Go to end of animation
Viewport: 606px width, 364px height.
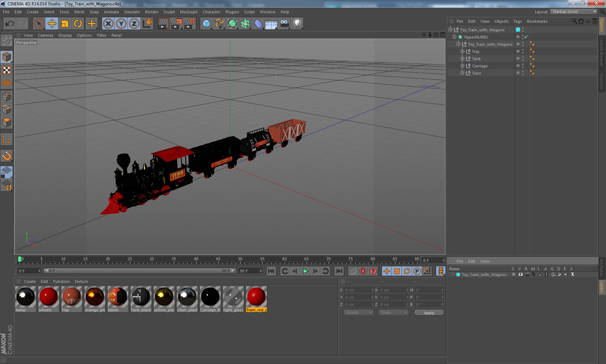[339, 271]
